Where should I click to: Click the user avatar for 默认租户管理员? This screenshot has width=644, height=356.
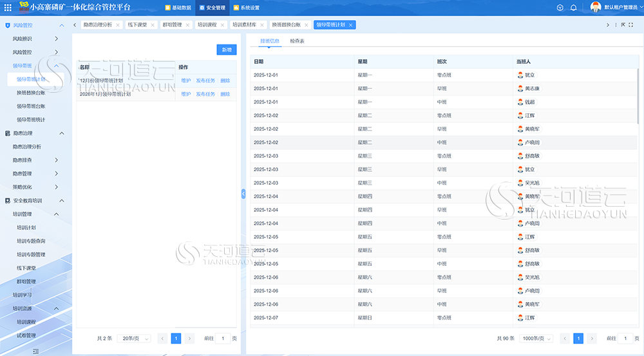click(595, 7)
